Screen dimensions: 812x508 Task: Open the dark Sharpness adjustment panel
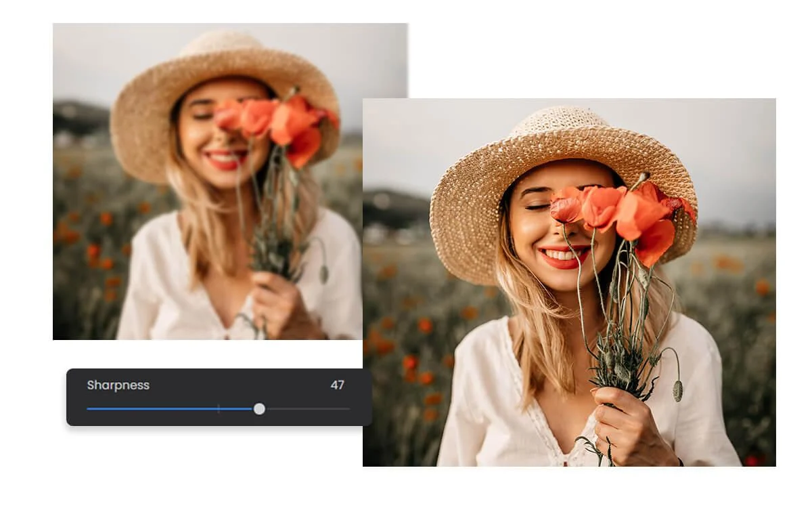pyautogui.click(x=217, y=398)
